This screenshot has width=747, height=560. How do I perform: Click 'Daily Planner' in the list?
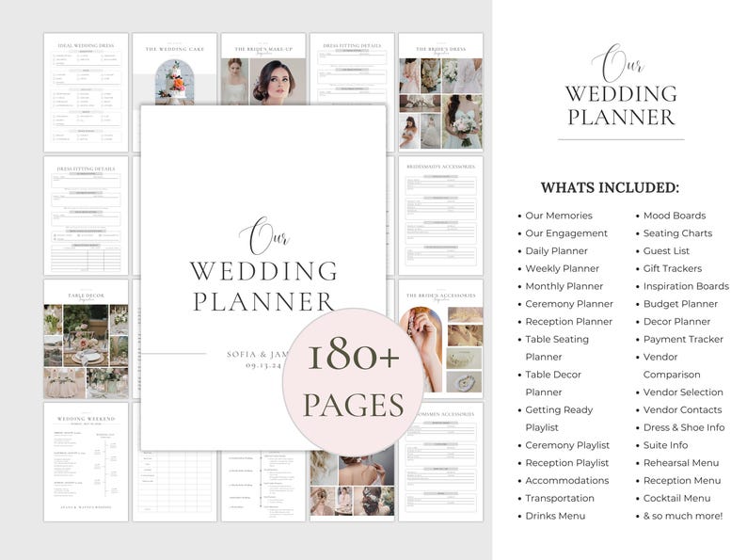[x=556, y=250]
